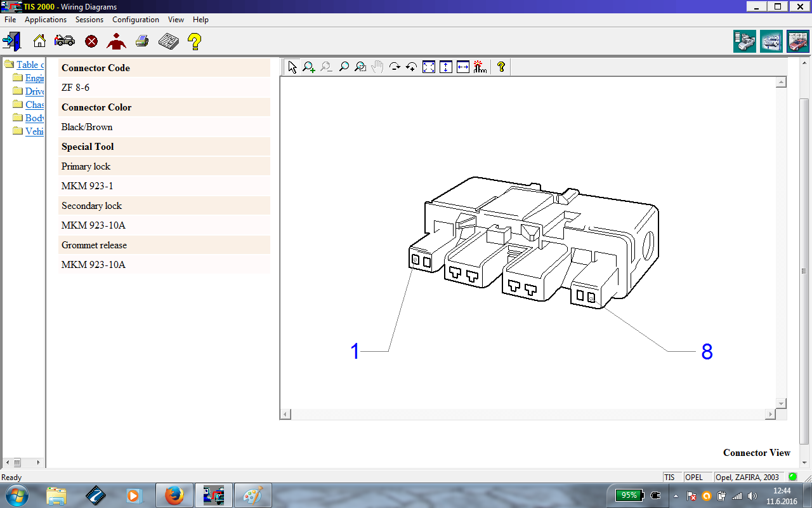
Task: Rotate diagram clockwise with rotate icon
Action: click(x=395, y=67)
